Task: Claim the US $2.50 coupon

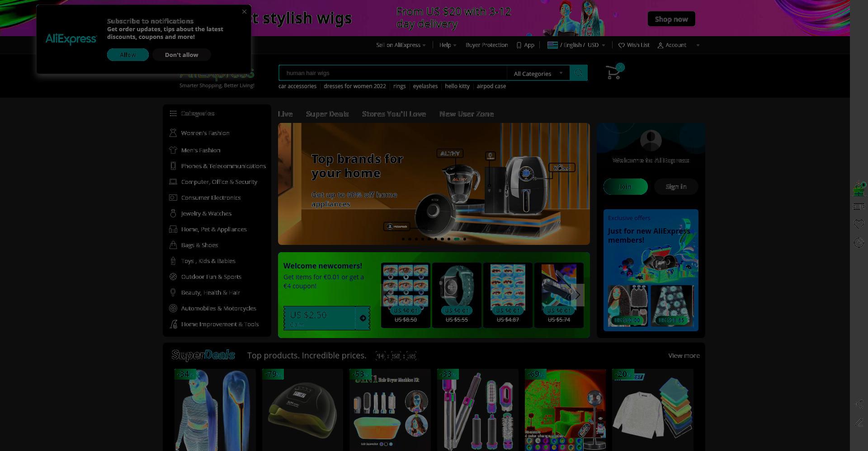Action: 327,318
